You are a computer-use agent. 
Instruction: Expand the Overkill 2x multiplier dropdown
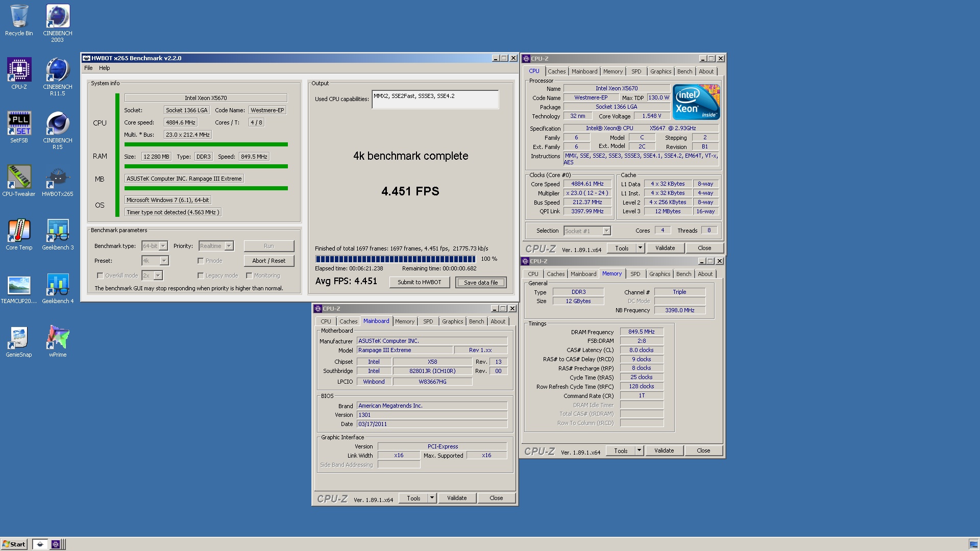(158, 275)
